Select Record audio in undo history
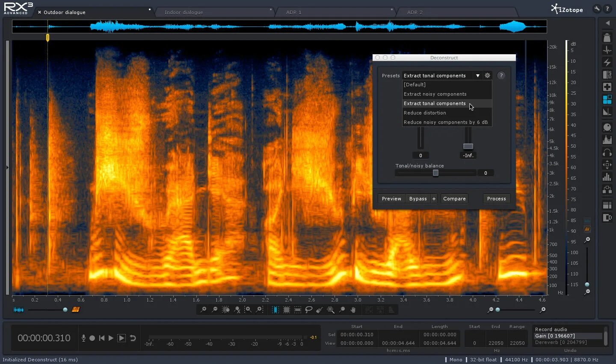The image size is (616, 364). [568, 329]
